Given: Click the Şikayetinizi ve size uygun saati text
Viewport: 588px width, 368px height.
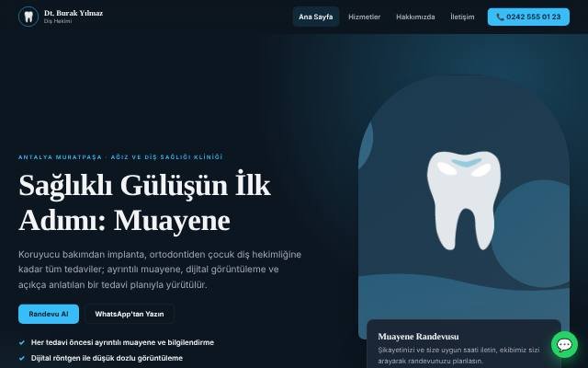Looking at the screenshot, I should (x=458, y=355).
